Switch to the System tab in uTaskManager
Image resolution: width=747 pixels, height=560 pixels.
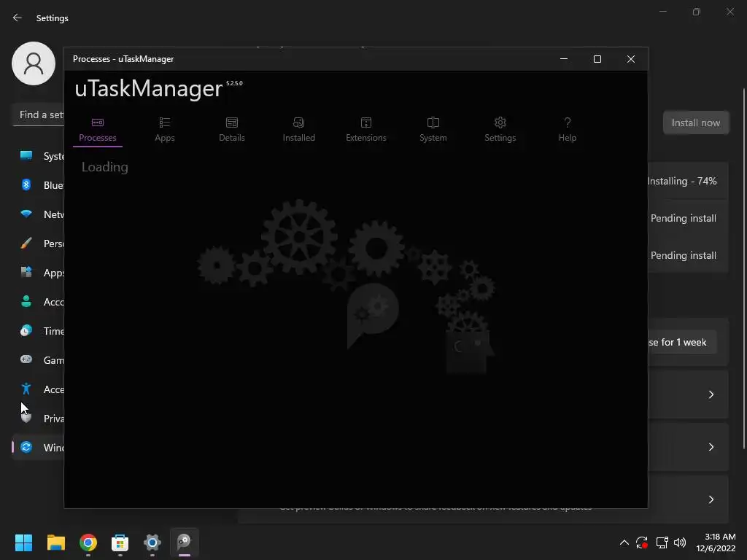[x=433, y=130]
